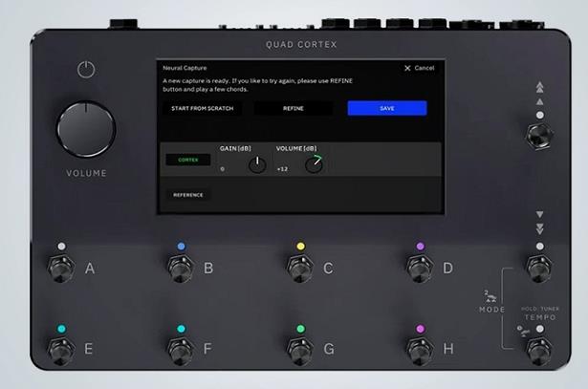Choose START FROM SCRATCH
The width and height of the screenshot is (588, 389).
click(202, 108)
